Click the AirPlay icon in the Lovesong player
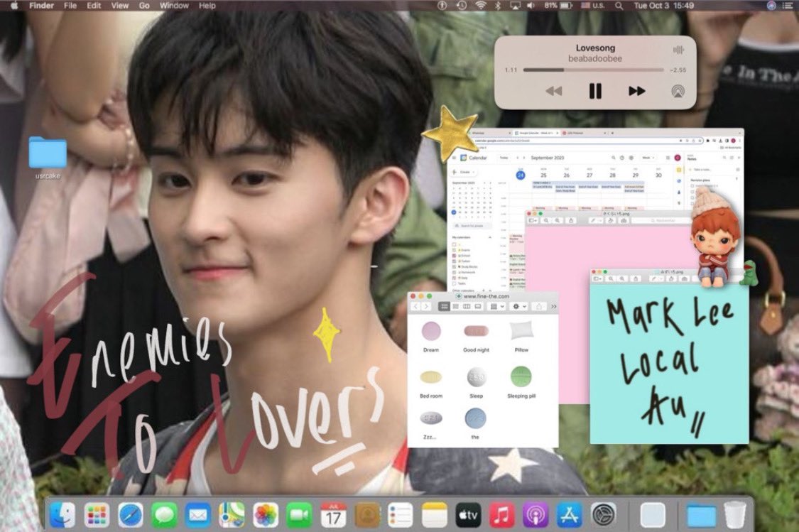 pos(676,91)
